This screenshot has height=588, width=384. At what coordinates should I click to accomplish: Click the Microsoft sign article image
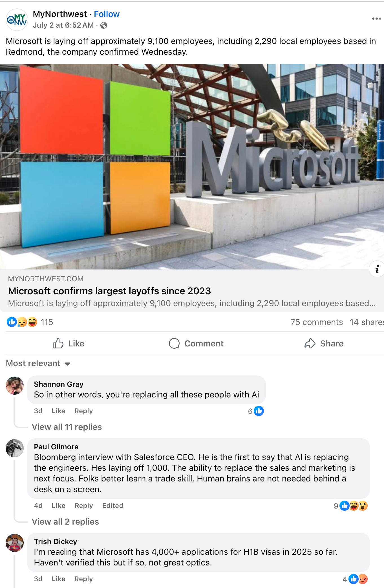pyautogui.click(x=192, y=166)
